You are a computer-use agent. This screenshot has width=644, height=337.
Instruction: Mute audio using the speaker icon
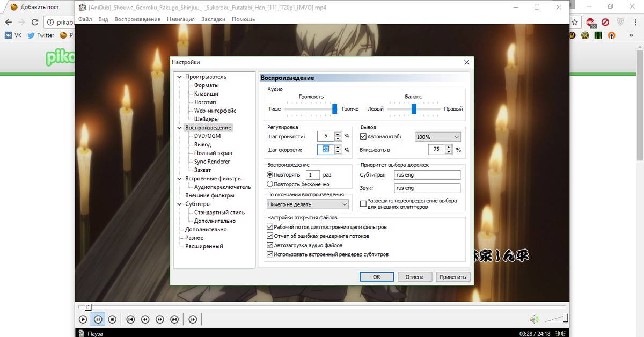[x=533, y=319]
